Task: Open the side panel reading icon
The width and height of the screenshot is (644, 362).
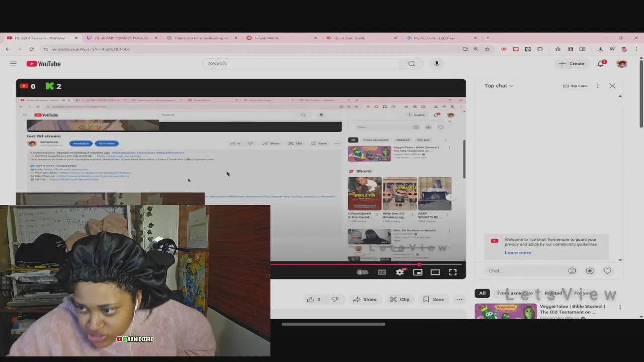Action: 582,49
